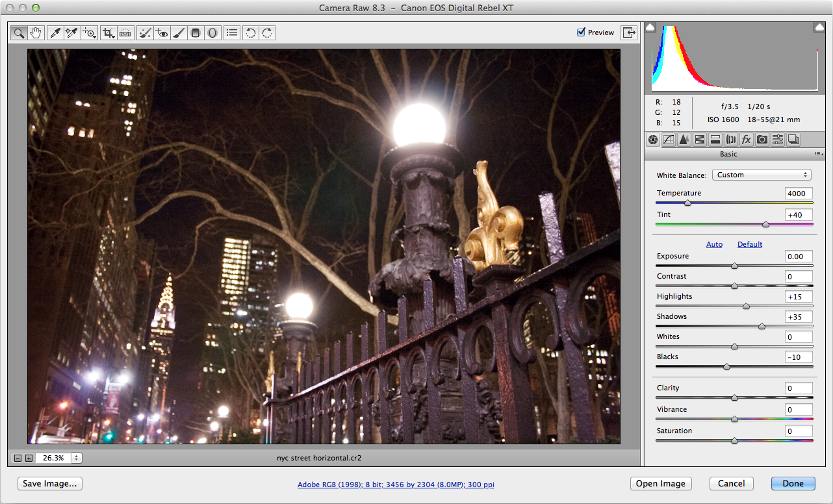Switch to the Presets panel tab
This screenshot has width=833, height=504.
pos(777,139)
